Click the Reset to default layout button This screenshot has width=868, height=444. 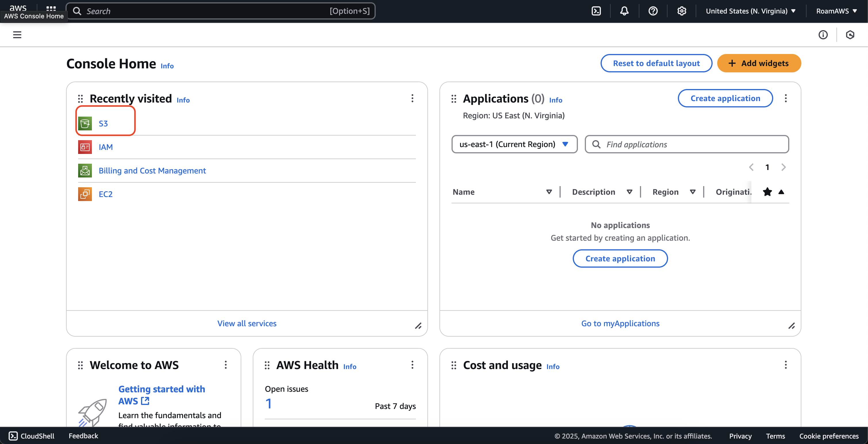tap(656, 63)
